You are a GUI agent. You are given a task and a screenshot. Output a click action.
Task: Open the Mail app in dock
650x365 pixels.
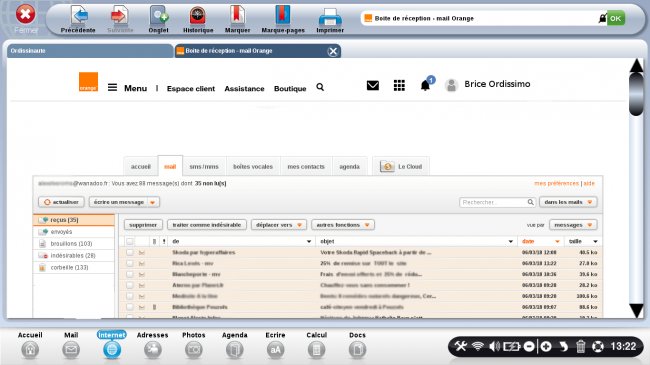coord(71,345)
